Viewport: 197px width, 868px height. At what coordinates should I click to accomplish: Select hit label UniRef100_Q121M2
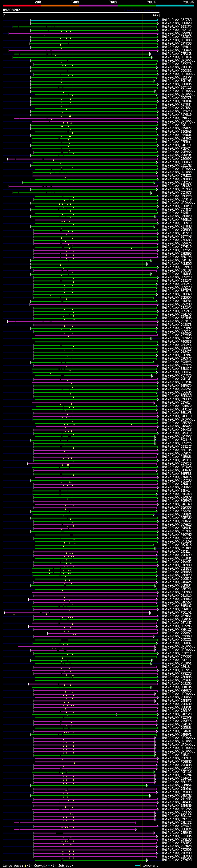(177, 165)
